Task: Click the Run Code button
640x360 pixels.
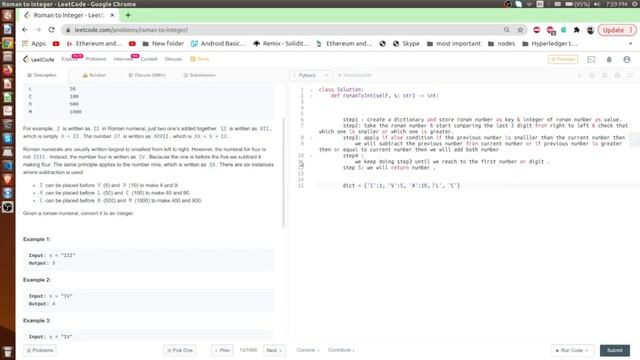Action: (x=572, y=350)
